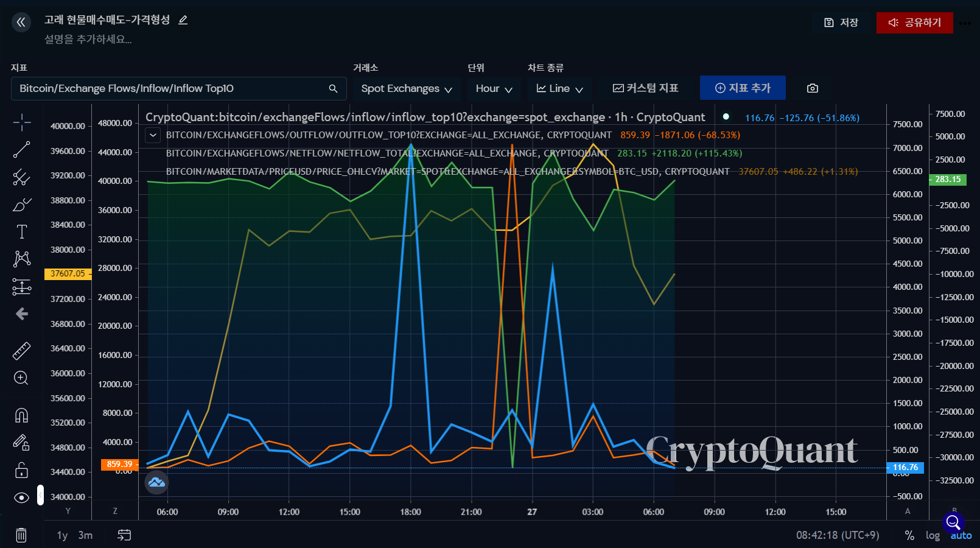This screenshot has width=980, height=548.
Task: Click the white sidebar resize handle
Action: pyautogui.click(x=40, y=495)
